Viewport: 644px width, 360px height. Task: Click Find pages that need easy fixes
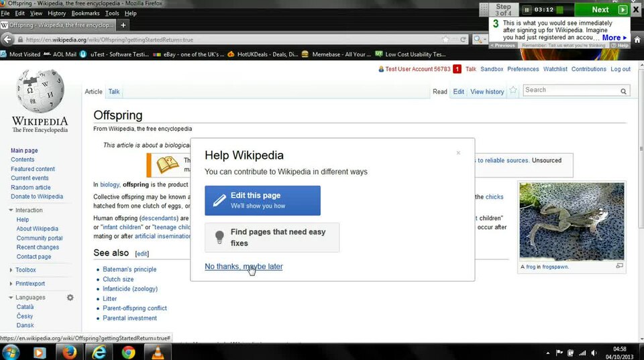[272, 237]
